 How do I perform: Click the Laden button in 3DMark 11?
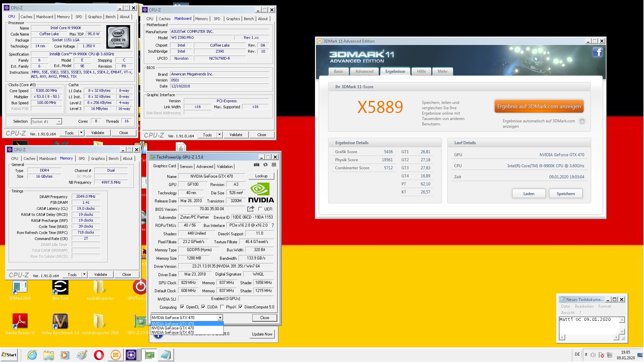pos(529,193)
